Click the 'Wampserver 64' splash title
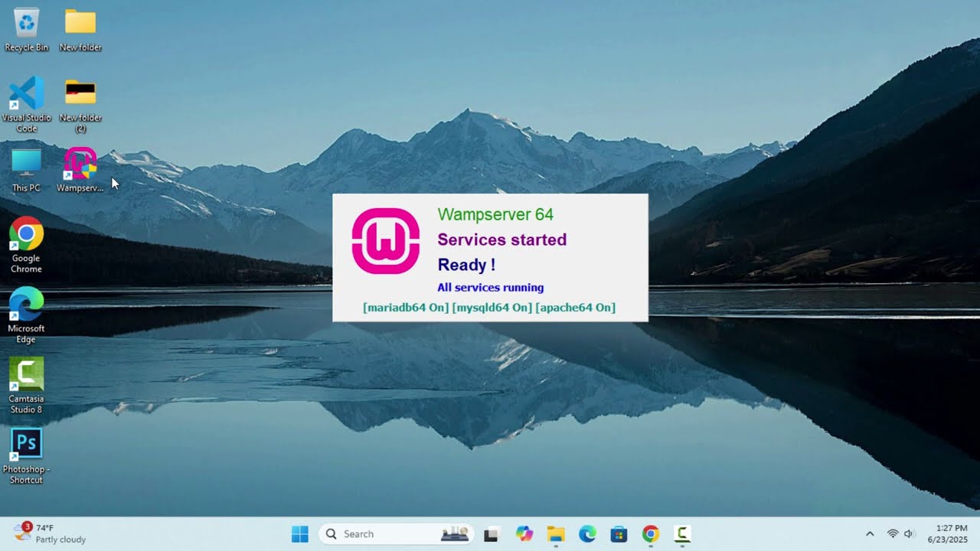Screen dimensions: 980x551 tap(495, 215)
